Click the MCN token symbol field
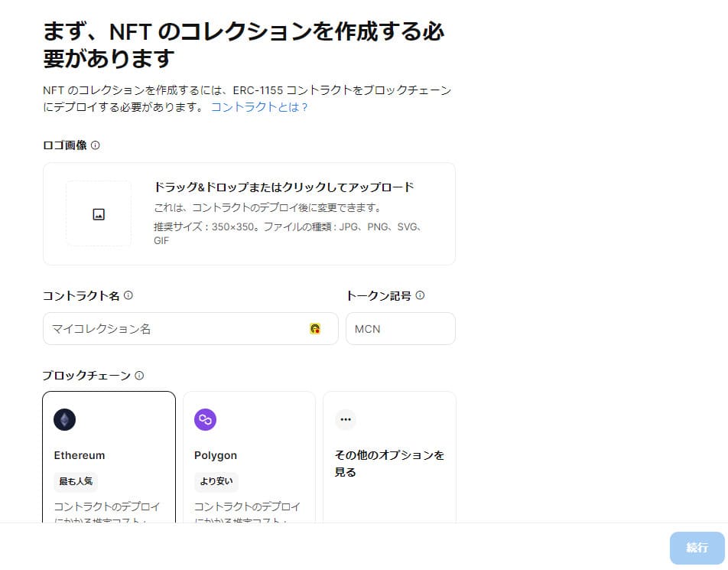This screenshot has width=728, height=570. pos(400,328)
